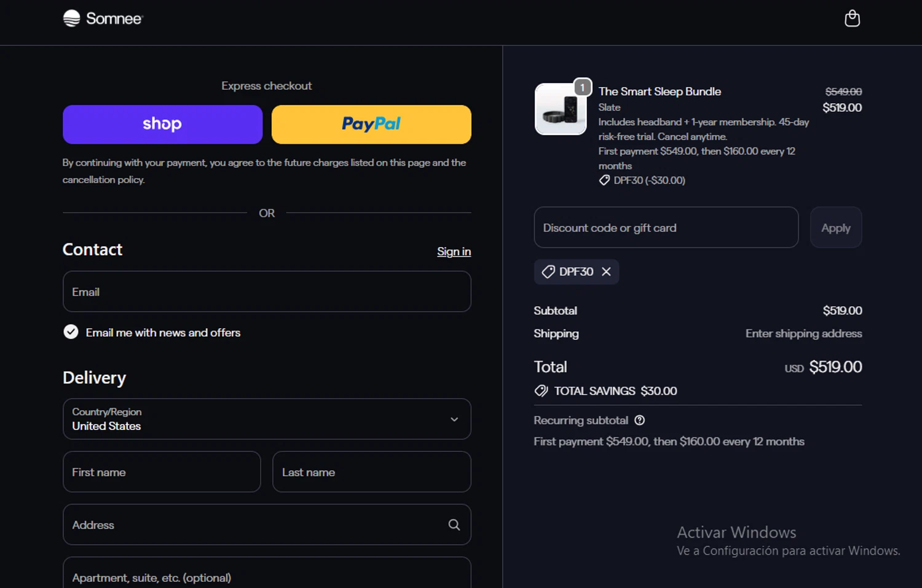922x588 pixels.
Task: Focus the Discount code or gift card field
Action: click(666, 227)
